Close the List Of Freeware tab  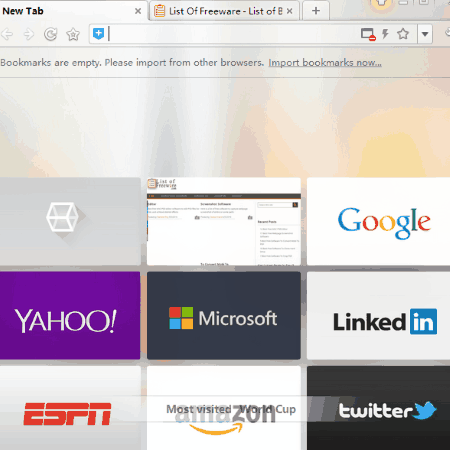pos(290,11)
